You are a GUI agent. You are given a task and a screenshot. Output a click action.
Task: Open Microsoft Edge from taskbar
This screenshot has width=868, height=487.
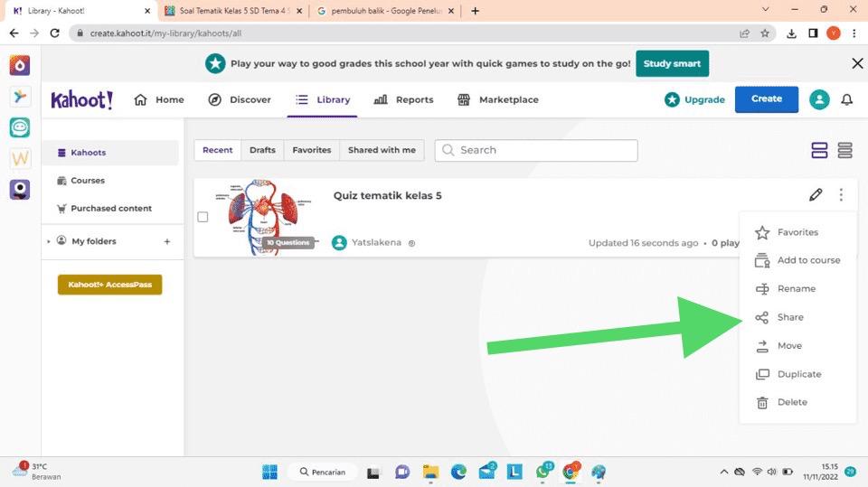tap(458, 472)
